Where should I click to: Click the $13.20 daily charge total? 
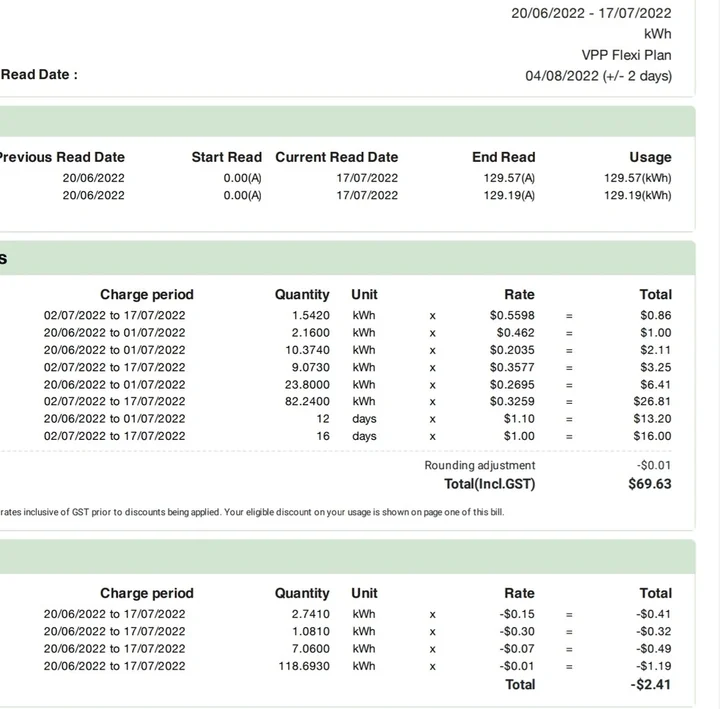point(654,419)
